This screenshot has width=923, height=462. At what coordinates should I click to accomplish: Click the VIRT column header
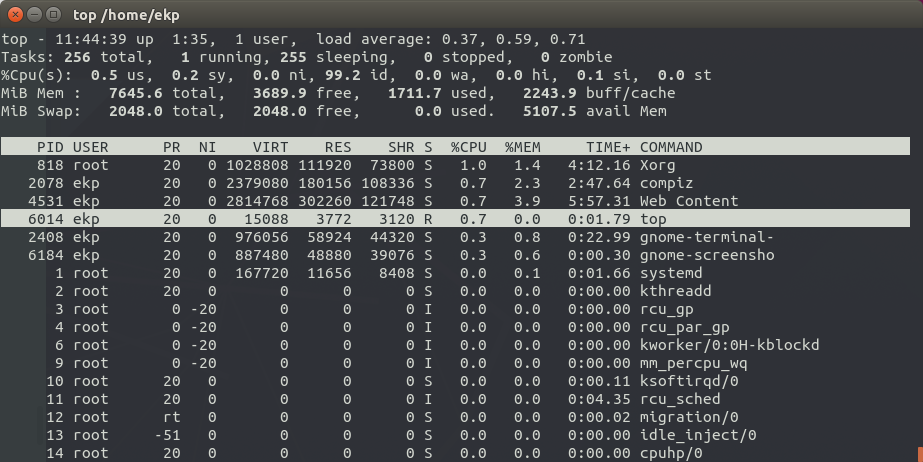tap(271, 147)
